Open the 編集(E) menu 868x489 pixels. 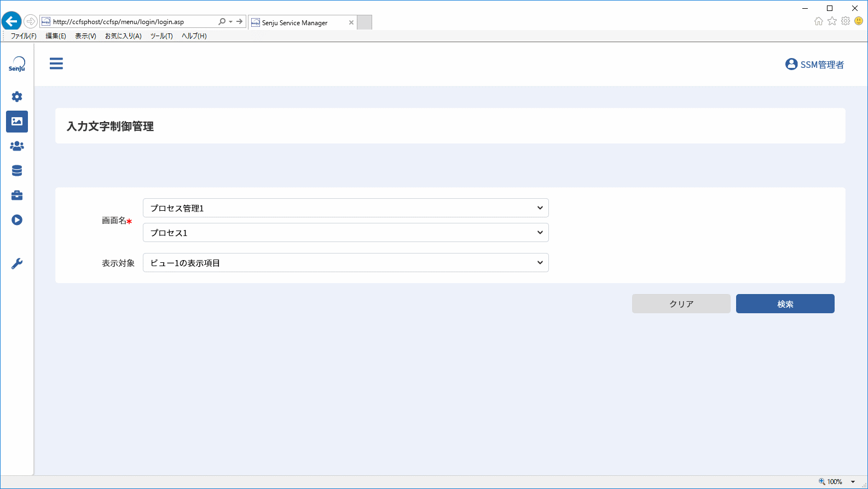click(56, 36)
